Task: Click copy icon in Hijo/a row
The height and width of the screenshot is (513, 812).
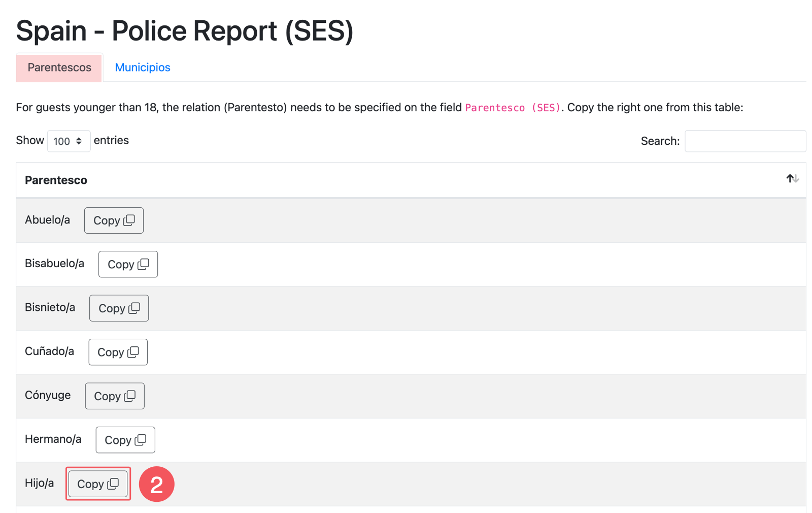Action: pyautogui.click(x=113, y=484)
